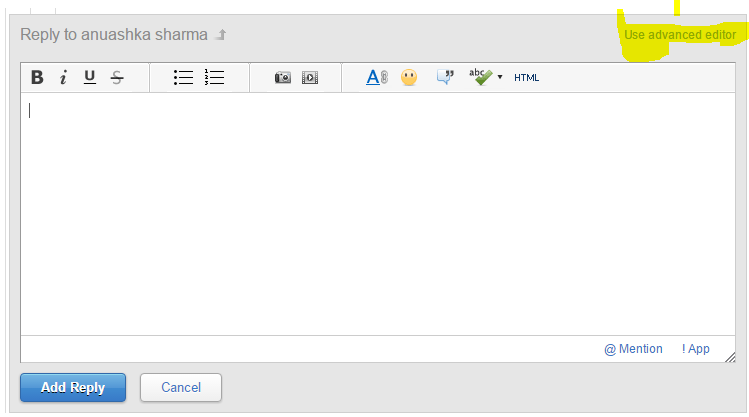Open the text color and attachment tool
749x417 pixels.
[376, 77]
